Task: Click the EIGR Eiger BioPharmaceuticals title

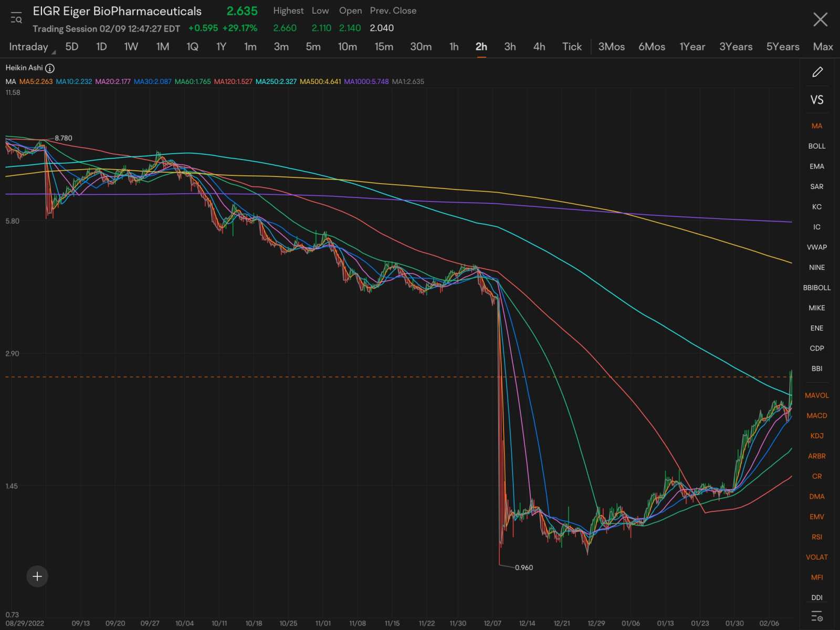Action: click(x=117, y=12)
